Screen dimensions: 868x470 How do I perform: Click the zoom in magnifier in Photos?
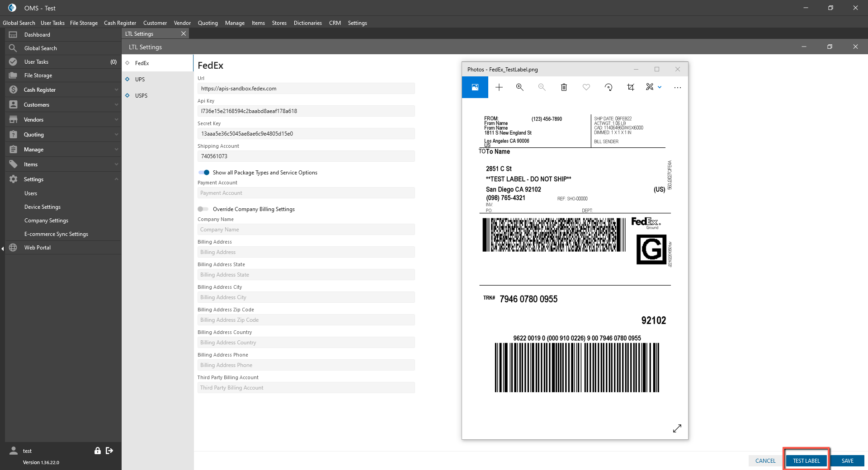[520, 87]
